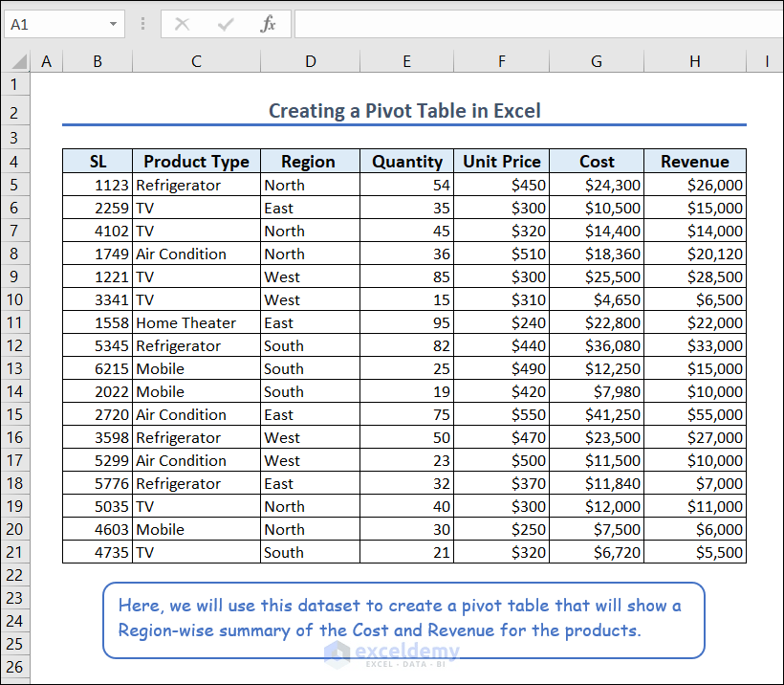Click the three-dot separator beside the Name Box
Screen dimensions: 784x685
coord(142,25)
